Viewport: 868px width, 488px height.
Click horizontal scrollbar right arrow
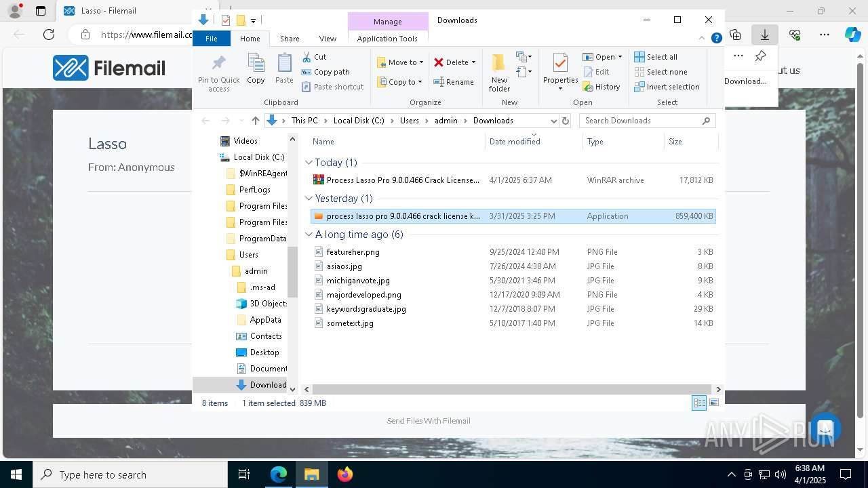coord(718,390)
